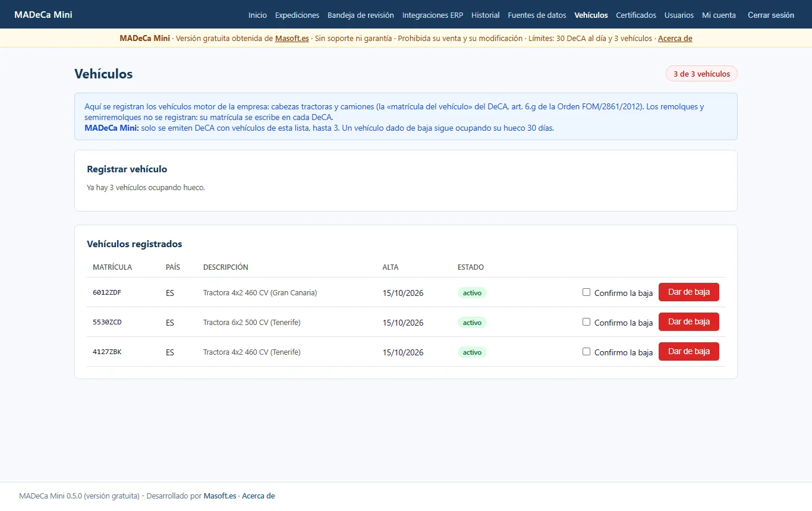Click the '3 de 3 vehículos' badge

tap(702, 74)
